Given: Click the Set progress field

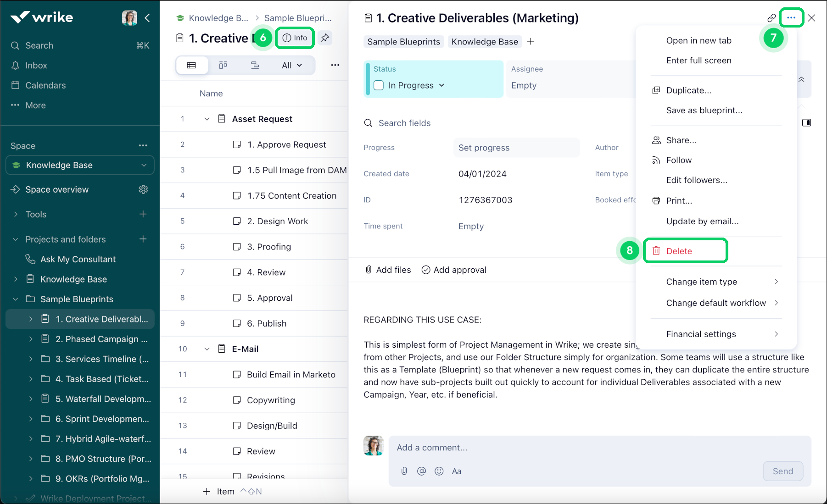Looking at the screenshot, I should click(x=516, y=148).
